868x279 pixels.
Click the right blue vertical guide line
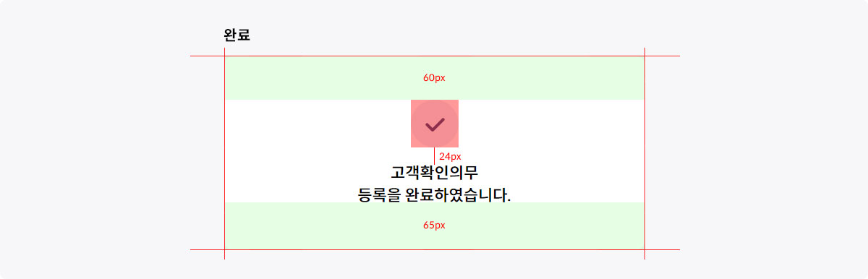click(644, 153)
